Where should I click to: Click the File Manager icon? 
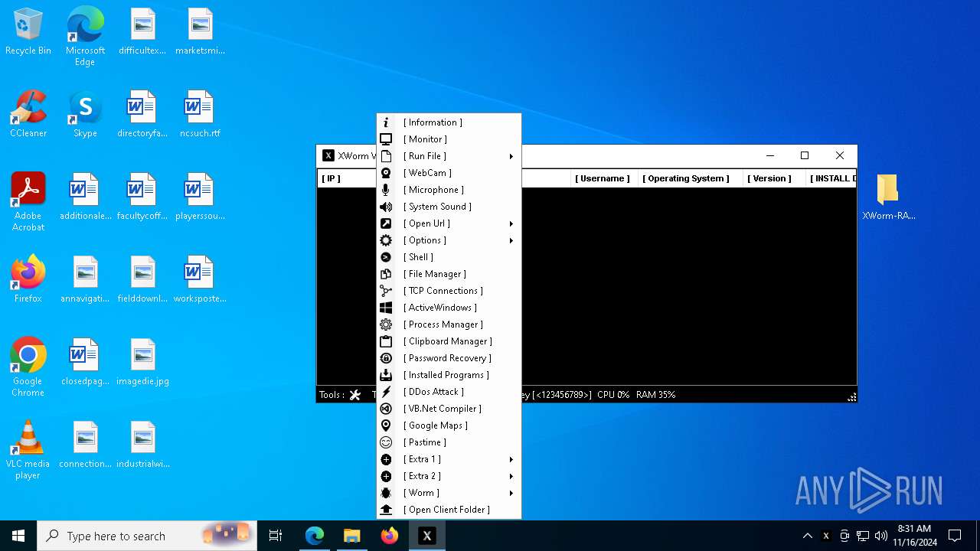(386, 274)
